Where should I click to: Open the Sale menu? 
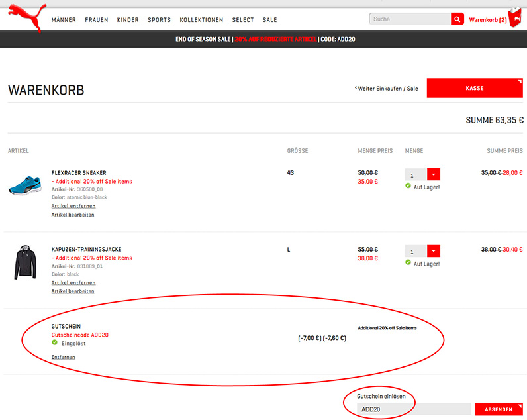[270, 20]
